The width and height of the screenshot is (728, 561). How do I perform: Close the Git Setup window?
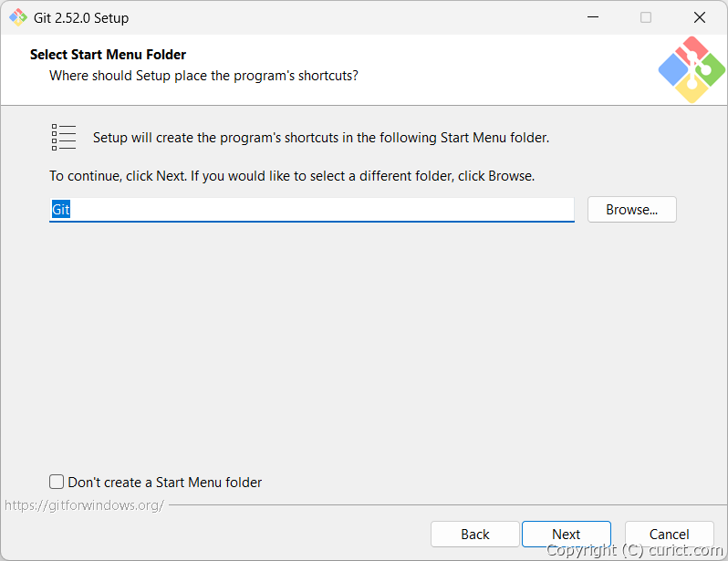click(700, 17)
